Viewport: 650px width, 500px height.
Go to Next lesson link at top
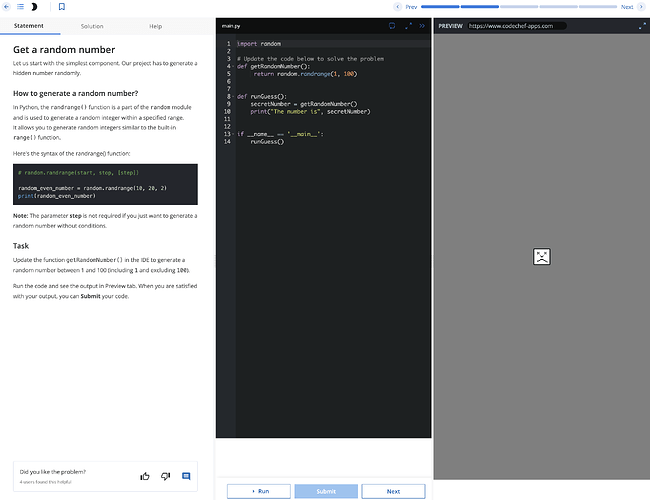pos(627,7)
